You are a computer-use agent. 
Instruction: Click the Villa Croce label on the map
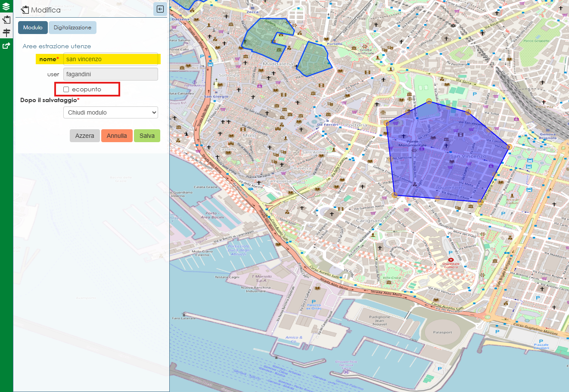(x=392, y=278)
